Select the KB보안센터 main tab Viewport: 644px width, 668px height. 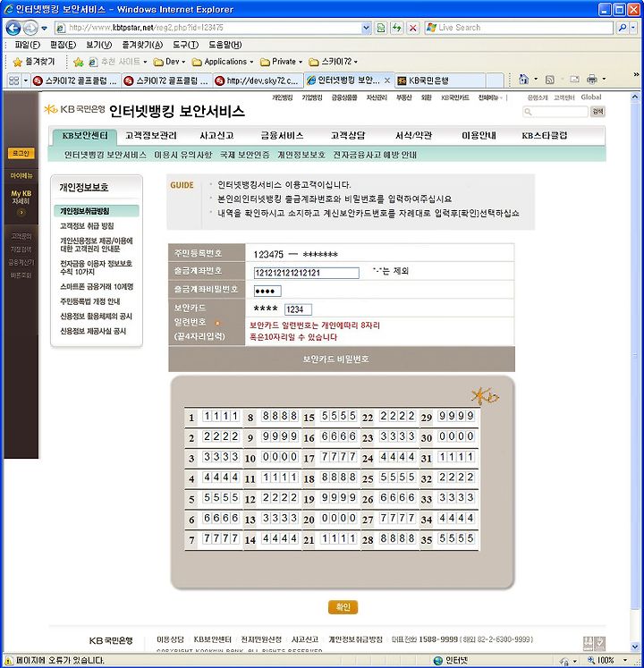click(85, 136)
